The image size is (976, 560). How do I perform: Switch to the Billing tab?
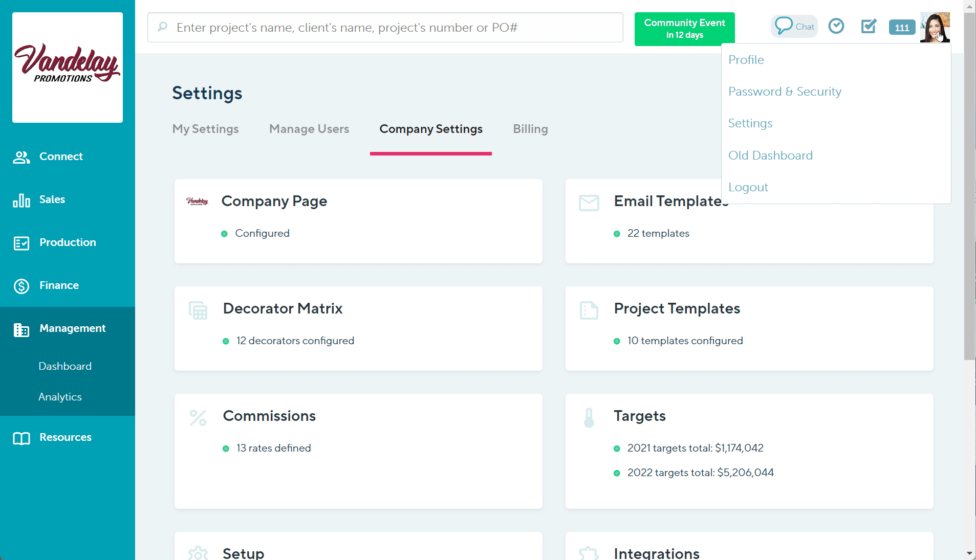[530, 129]
